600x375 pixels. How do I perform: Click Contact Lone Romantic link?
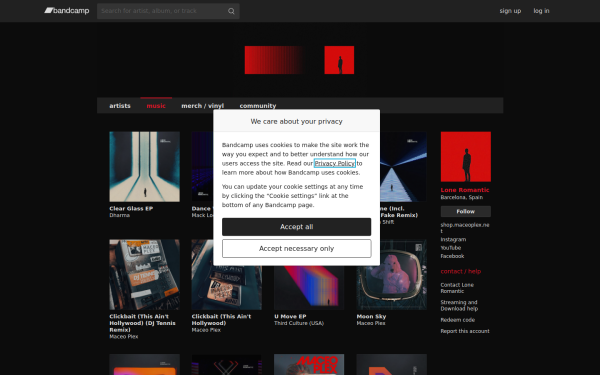[457, 288]
